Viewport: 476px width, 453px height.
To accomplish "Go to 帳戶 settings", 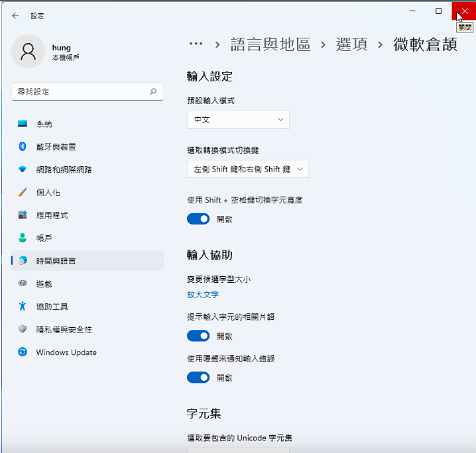I will click(x=88, y=238).
